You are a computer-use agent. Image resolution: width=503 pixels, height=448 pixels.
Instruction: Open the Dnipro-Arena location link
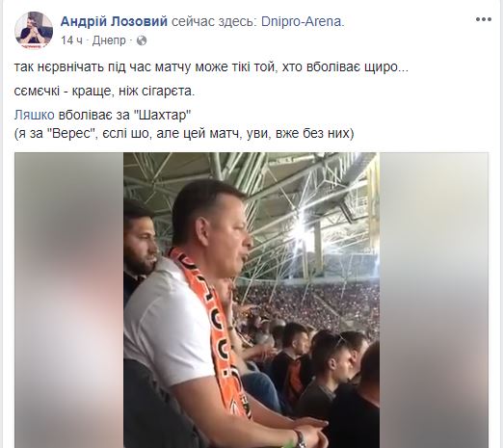click(x=303, y=21)
